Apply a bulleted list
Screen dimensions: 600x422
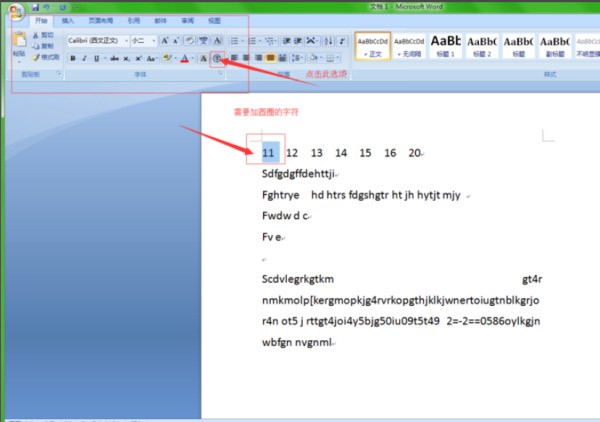click(x=236, y=41)
